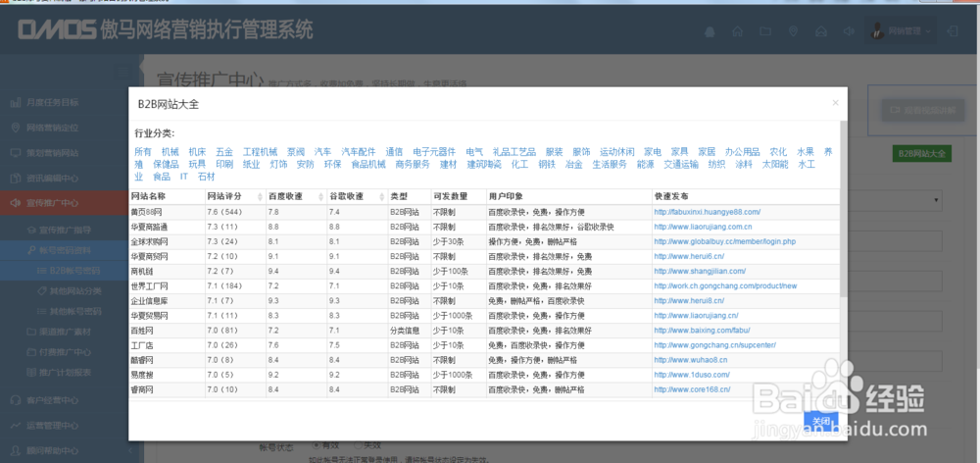This screenshot has width=980, height=463.
Task: Open the www.core168.cn link
Action: 692,389
